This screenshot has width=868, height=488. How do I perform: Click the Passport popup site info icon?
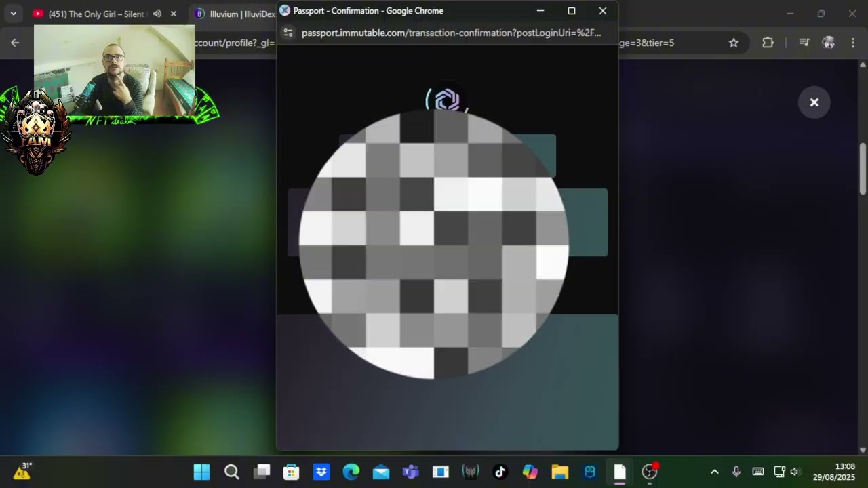(288, 33)
